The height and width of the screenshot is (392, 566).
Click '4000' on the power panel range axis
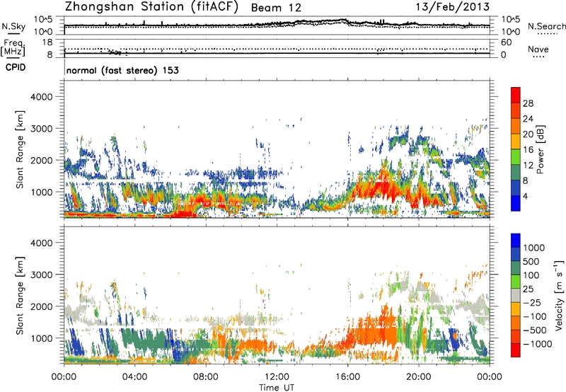(x=42, y=97)
